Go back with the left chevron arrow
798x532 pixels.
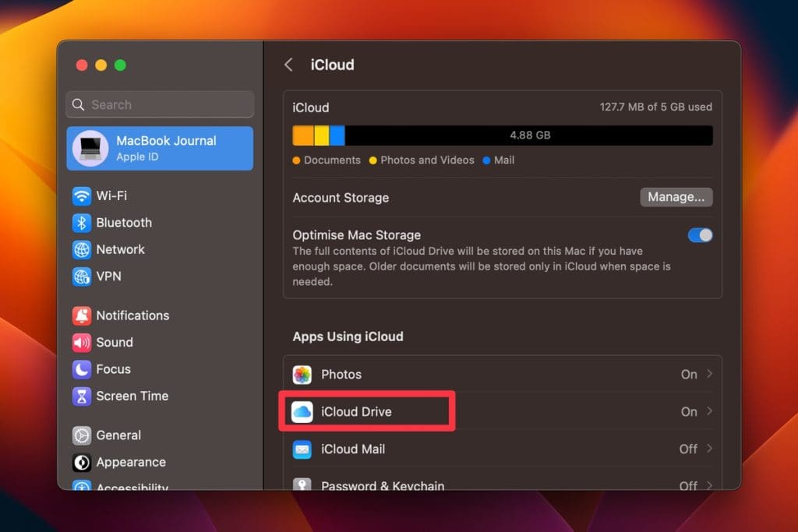[x=288, y=65]
